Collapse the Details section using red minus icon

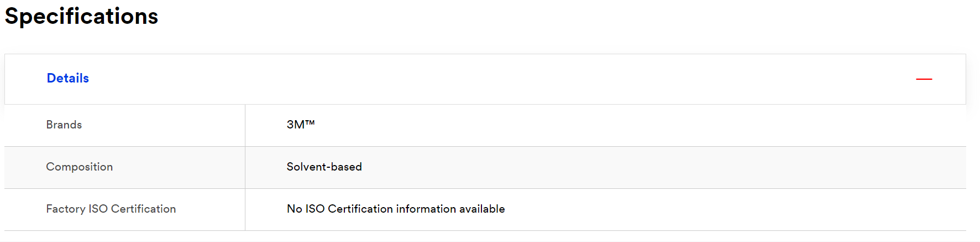(x=924, y=79)
